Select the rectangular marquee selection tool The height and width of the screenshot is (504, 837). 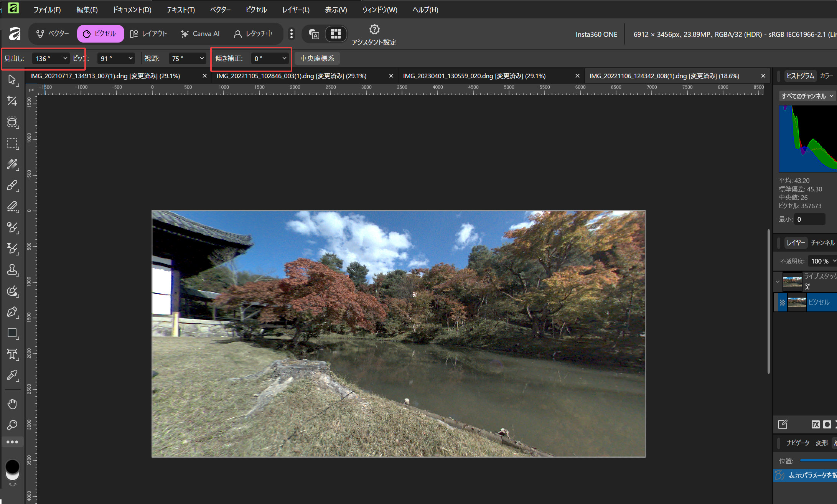(x=12, y=143)
